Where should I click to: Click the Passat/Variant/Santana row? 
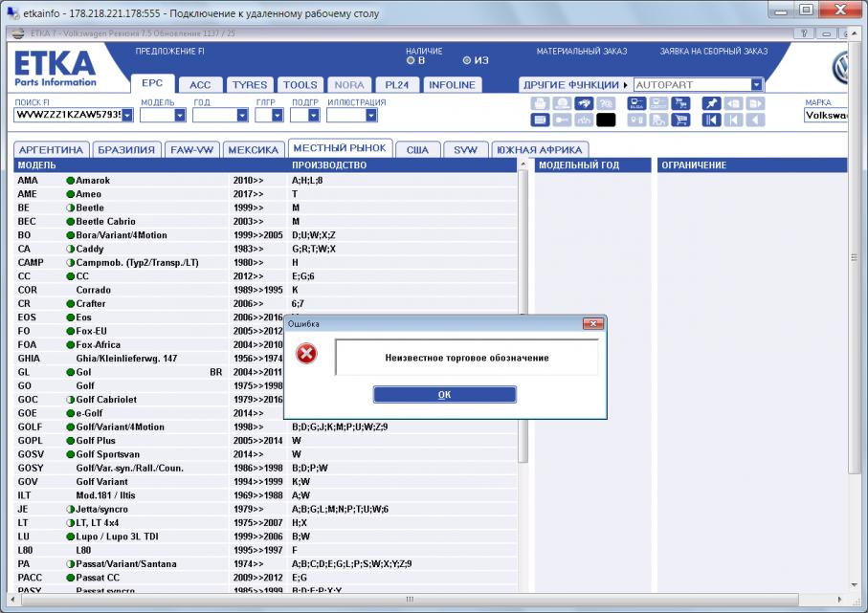266,564
